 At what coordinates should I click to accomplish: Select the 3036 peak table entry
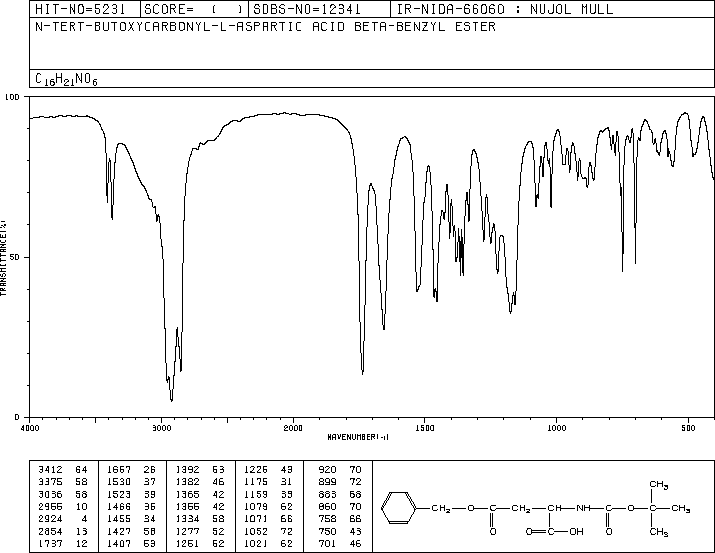[63, 494]
